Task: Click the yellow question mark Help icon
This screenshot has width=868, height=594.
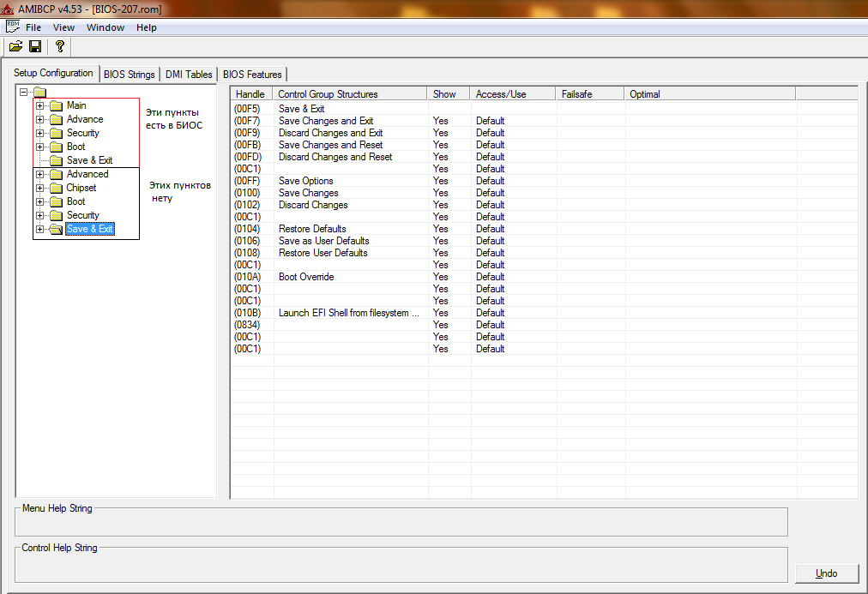Action: (59, 46)
